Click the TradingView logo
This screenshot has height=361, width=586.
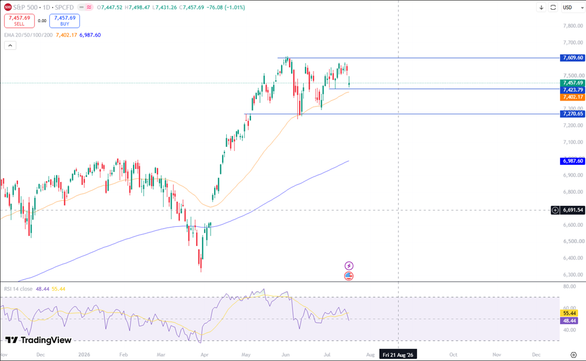click(38, 340)
